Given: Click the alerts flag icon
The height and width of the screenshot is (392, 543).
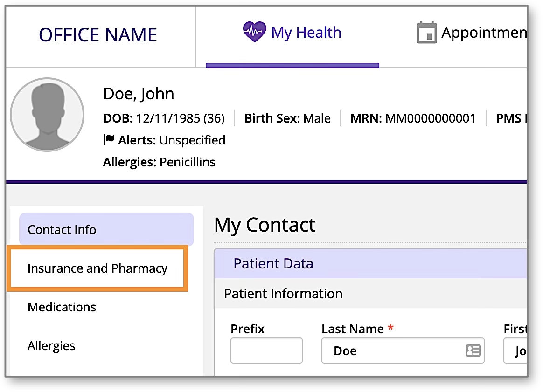Looking at the screenshot, I should (x=109, y=139).
